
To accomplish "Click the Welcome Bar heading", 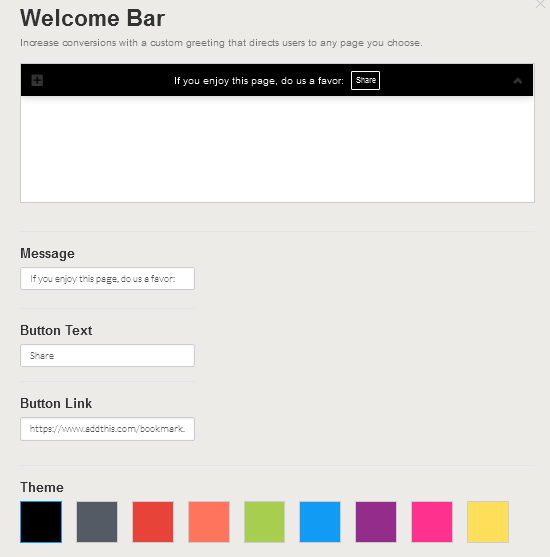I will coord(92,18).
